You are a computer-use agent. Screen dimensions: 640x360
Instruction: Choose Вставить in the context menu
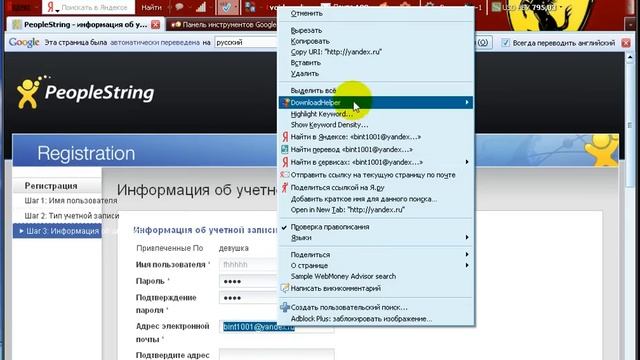(x=306, y=63)
